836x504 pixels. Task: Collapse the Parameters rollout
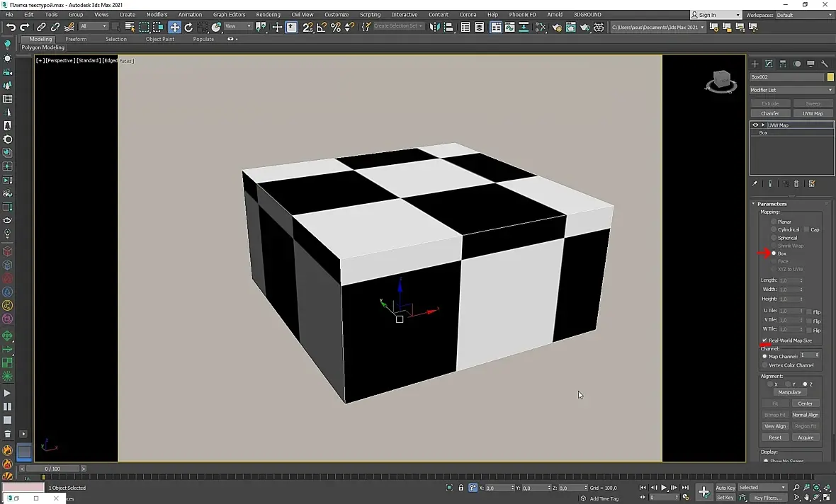[772, 204]
